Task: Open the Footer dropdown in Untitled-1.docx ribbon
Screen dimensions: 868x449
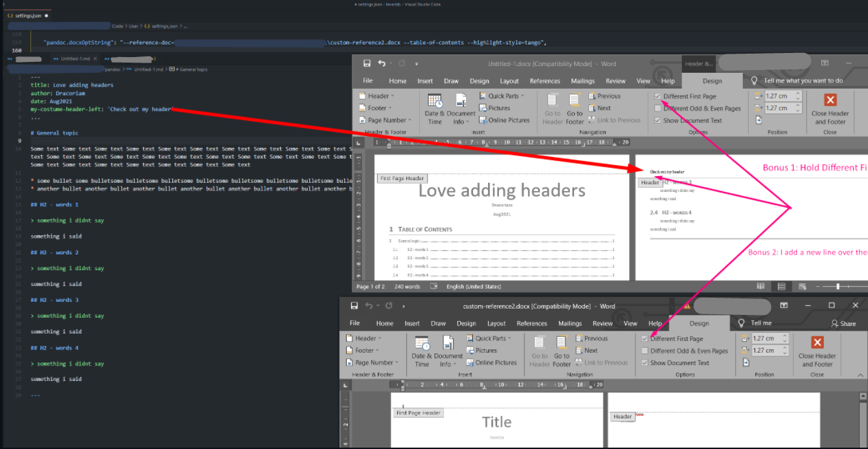Action: click(374, 108)
